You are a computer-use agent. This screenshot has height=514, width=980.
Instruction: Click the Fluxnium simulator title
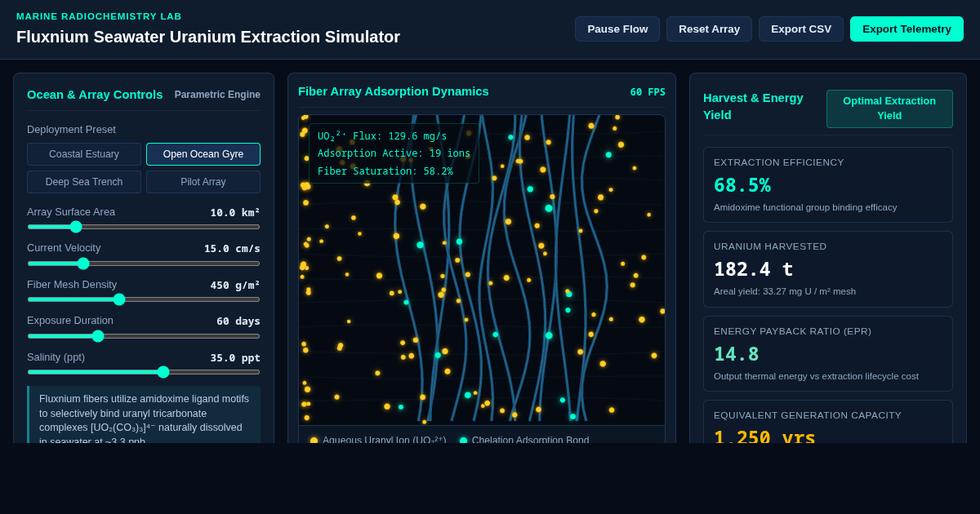click(208, 37)
